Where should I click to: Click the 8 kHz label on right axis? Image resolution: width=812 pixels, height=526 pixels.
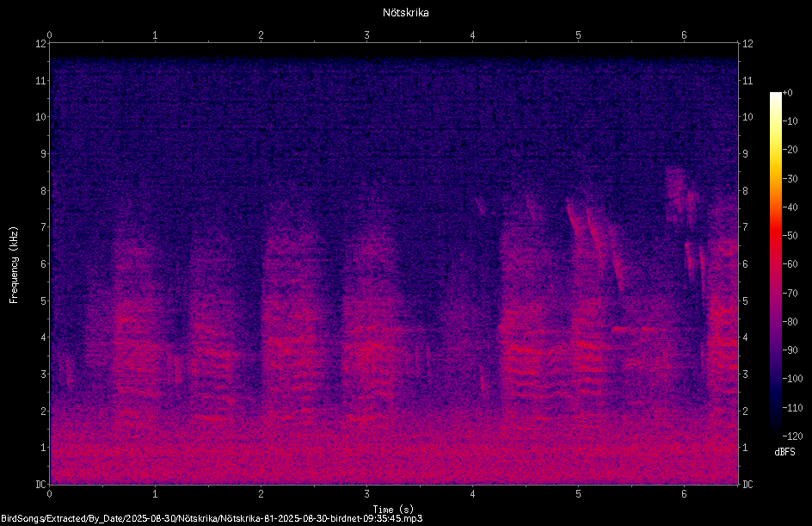[745, 191]
